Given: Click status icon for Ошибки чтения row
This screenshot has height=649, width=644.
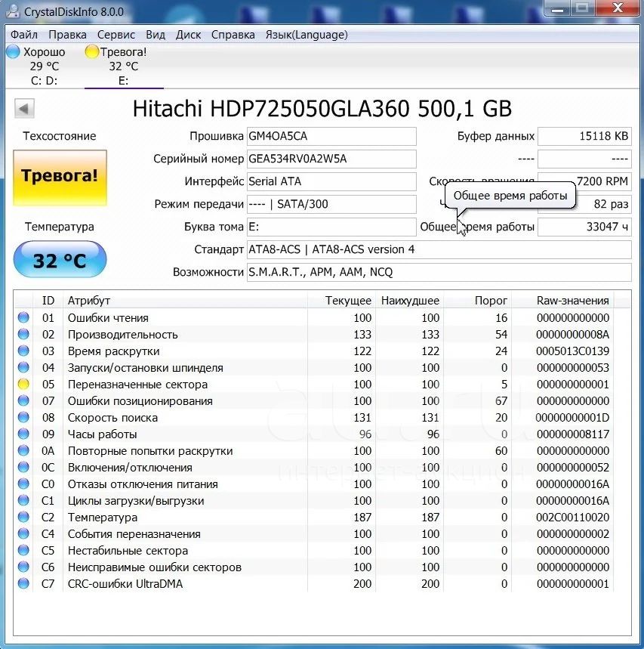Looking at the screenshot, I should 23,317.
